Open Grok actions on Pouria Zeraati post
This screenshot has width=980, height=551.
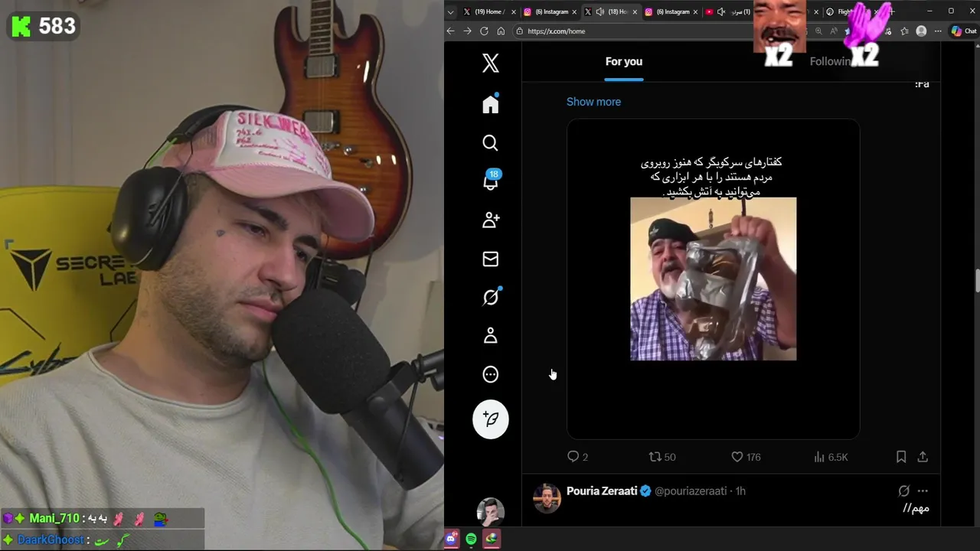click(x=903, y=491)
